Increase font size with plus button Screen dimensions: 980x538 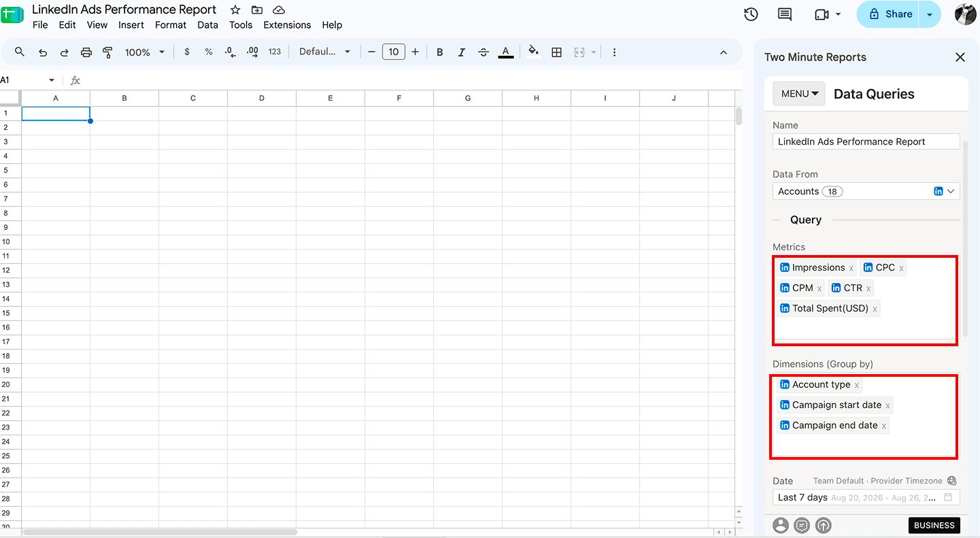(415, 52)
